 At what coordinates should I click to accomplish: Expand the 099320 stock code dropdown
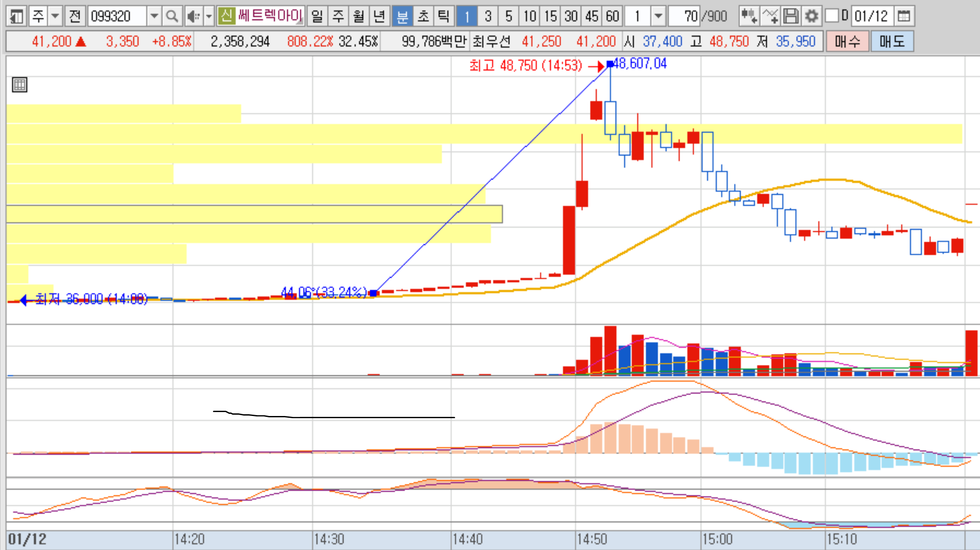click(x=154, y=16)
